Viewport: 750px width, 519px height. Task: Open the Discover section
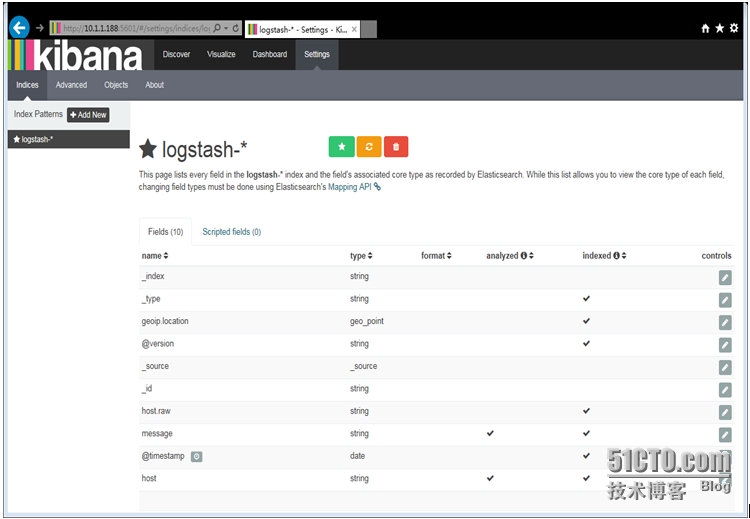click(176, 55)
